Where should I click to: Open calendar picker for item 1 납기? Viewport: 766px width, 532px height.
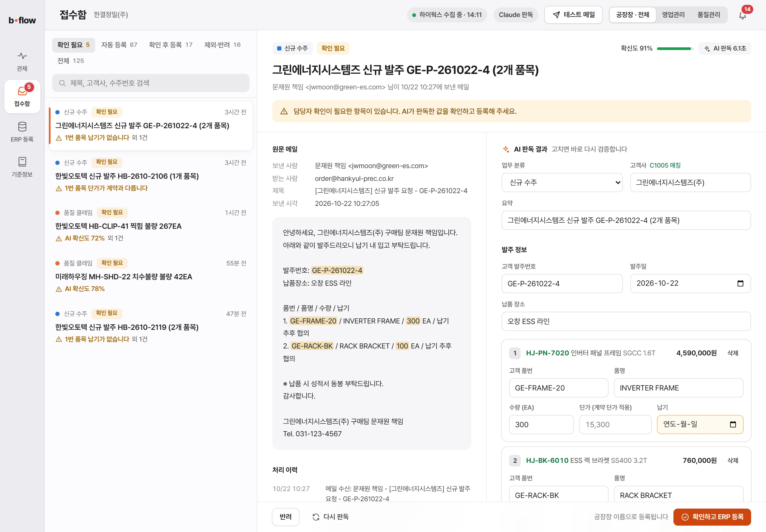click(x=733, y=424)
